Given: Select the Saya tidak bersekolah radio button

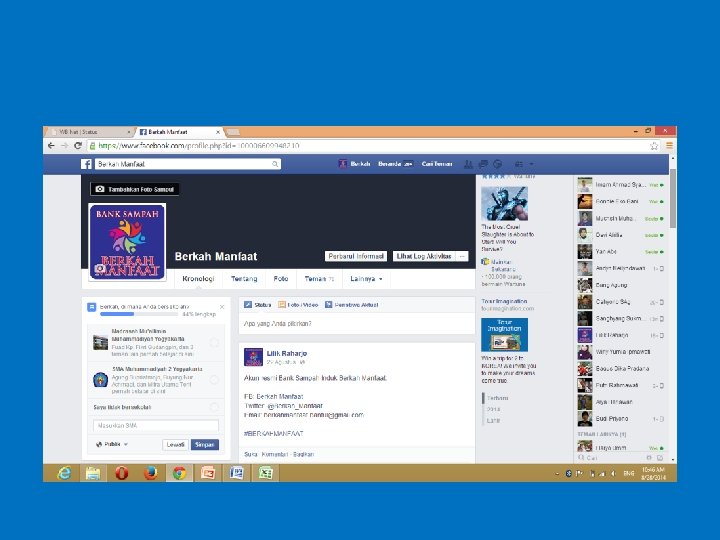Looking at the screenshot, I should [214, 407].
